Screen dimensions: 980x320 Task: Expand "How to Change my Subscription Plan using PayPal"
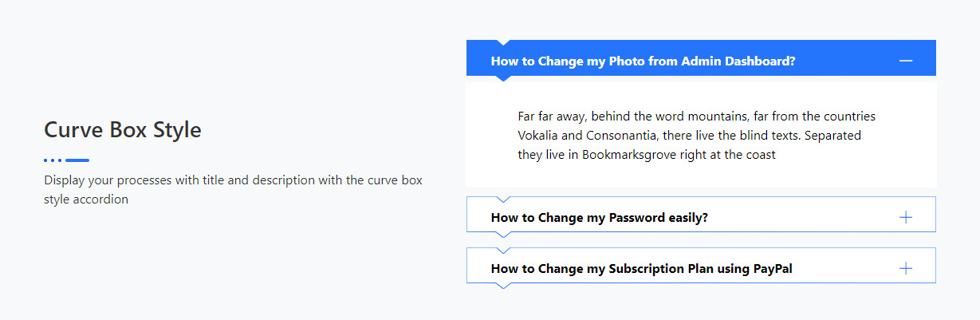coord(641,269)
